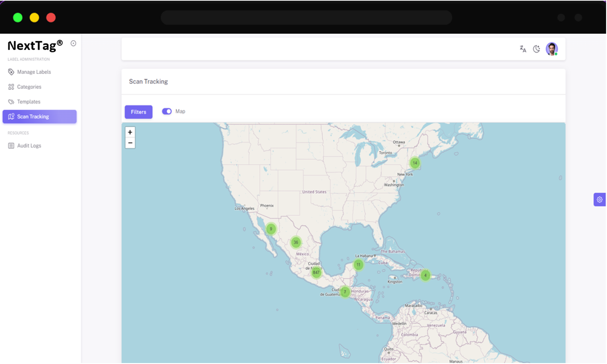Click the Templates tag icon

pyautogui.click(x=11, y=102)
